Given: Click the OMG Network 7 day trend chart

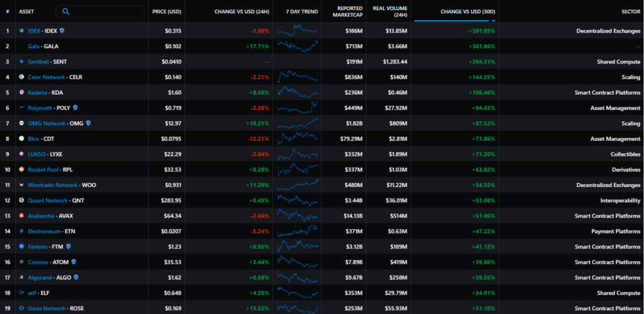Looking at the screenshot, I should 297,123.
